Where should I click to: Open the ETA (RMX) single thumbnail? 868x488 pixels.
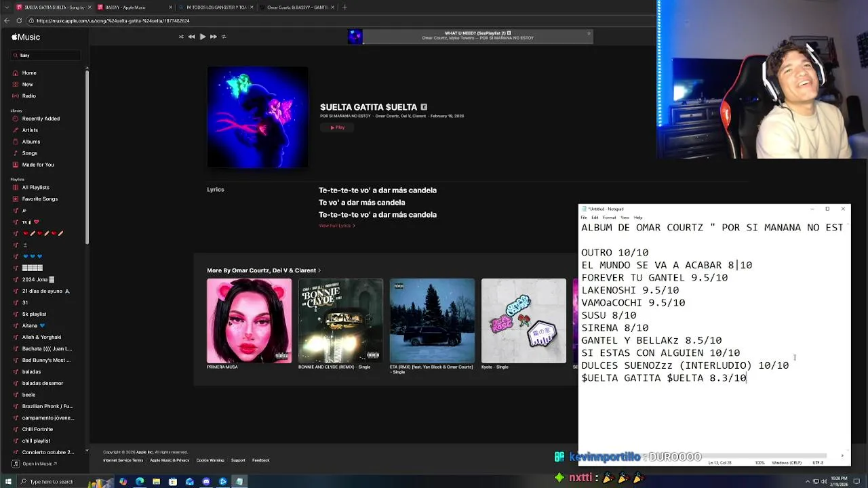pos(432,321)
